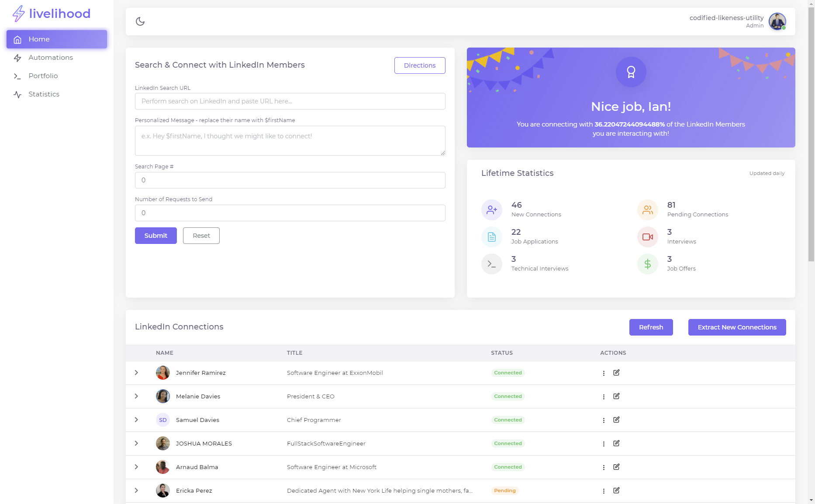Toggle dark mode with the moon icon
815x504 pixels.
[140, 21]
